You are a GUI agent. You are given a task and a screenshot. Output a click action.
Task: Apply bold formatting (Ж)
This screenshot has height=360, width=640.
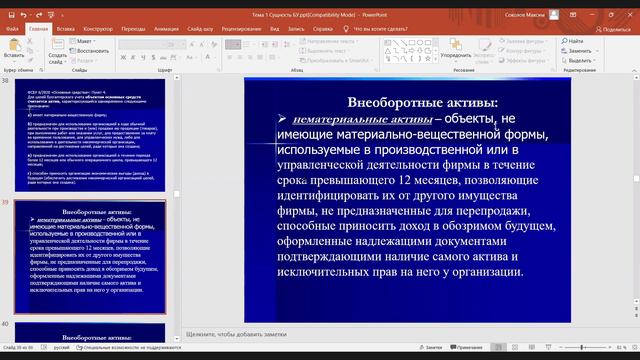pyautogui.click(x=123, y=58)
